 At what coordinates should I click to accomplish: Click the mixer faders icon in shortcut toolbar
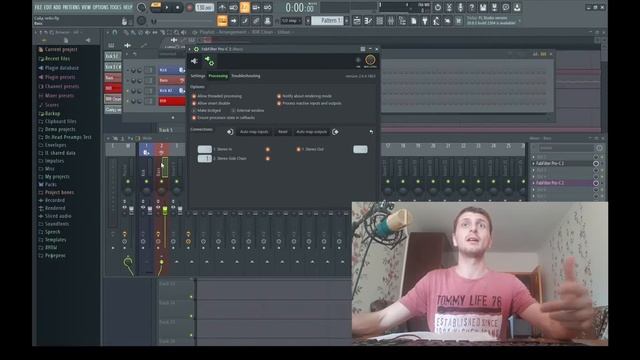pos(391,21)
